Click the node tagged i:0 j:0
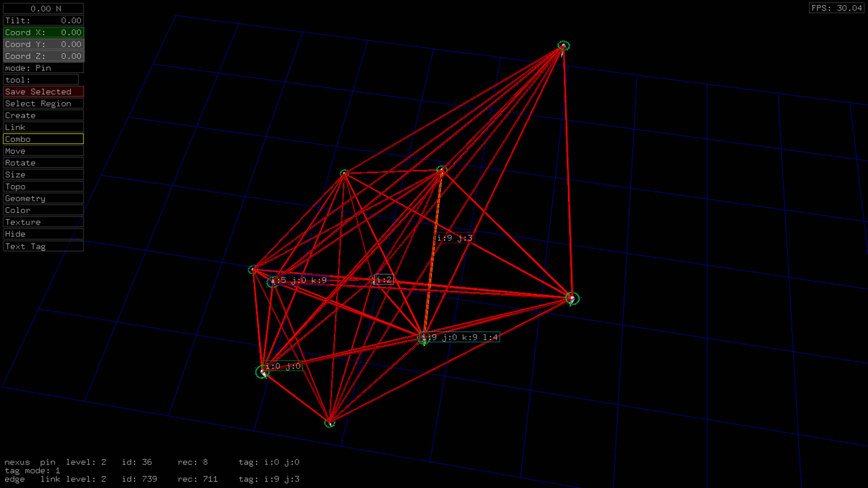The image size is (868, 488). [x=262, y=372]
